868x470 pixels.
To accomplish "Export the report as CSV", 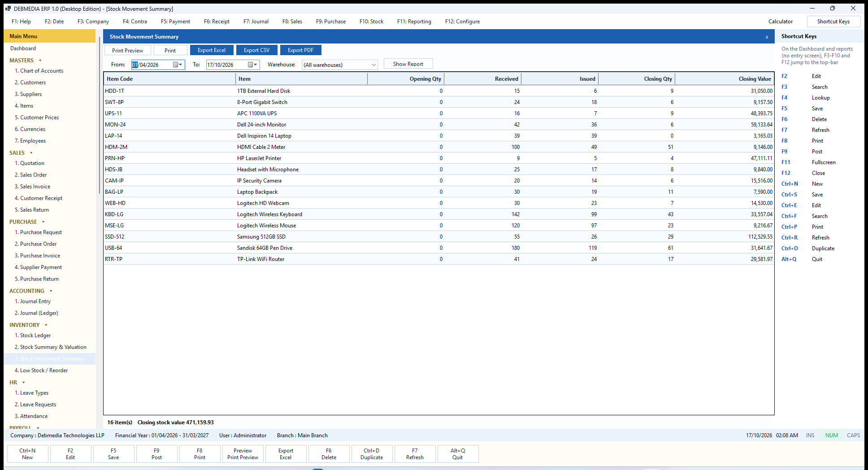I will 256,50.
